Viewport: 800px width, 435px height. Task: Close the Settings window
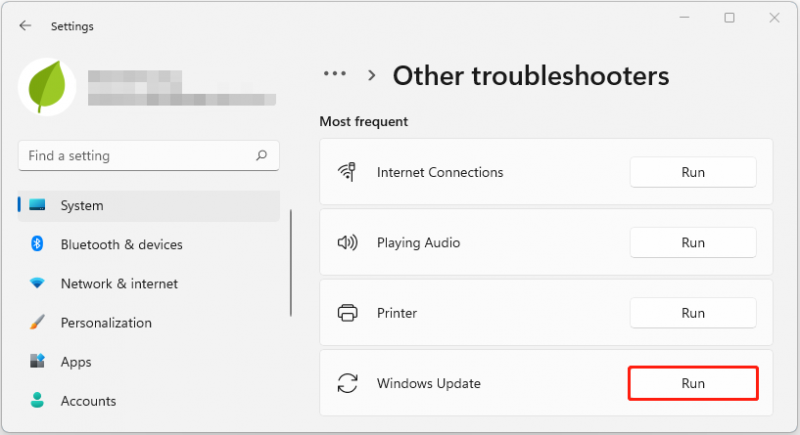[x=774, y=18]
